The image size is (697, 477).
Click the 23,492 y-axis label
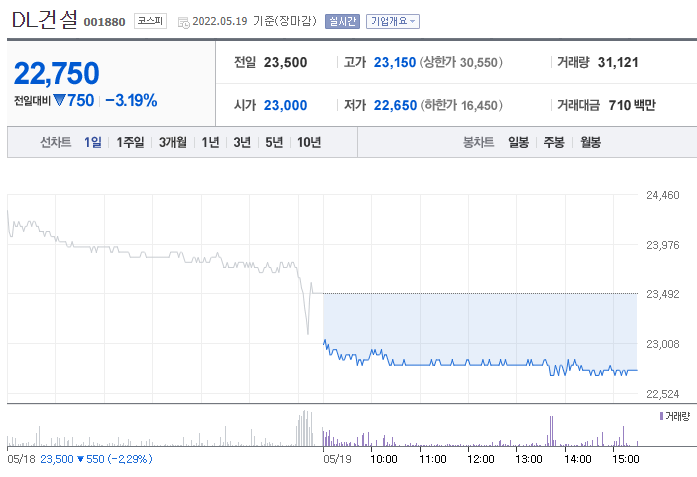tap(662, 294)
